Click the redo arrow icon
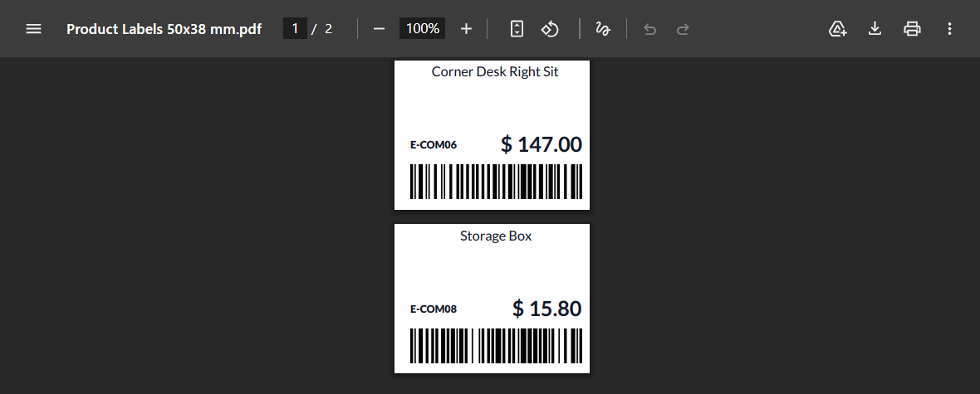 [x=683, y=29]
